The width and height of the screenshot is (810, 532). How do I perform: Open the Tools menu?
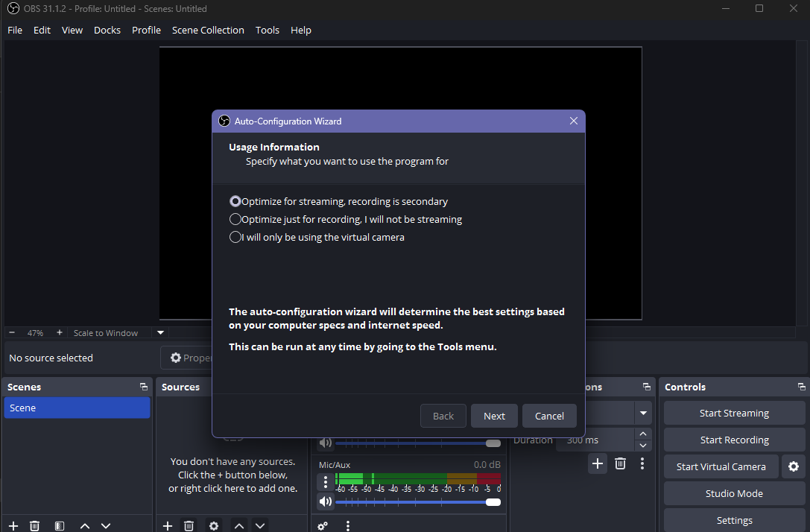pos(267,30)
